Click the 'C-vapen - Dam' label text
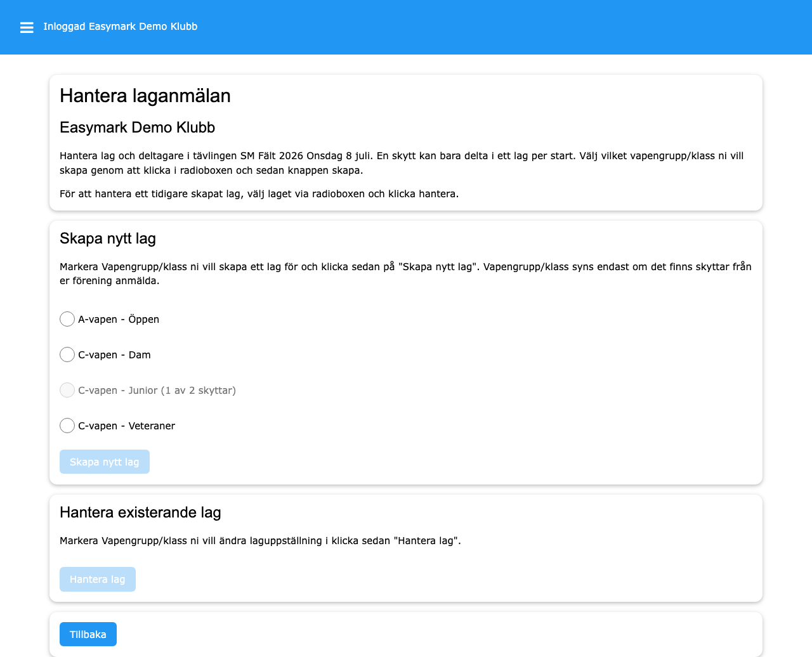 point(114,355)
